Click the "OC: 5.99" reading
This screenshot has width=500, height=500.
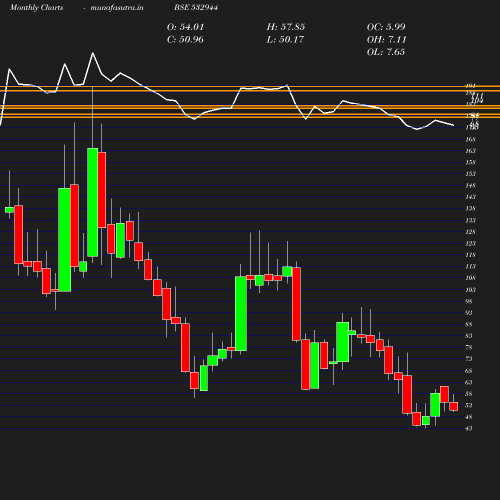[386, 27]
